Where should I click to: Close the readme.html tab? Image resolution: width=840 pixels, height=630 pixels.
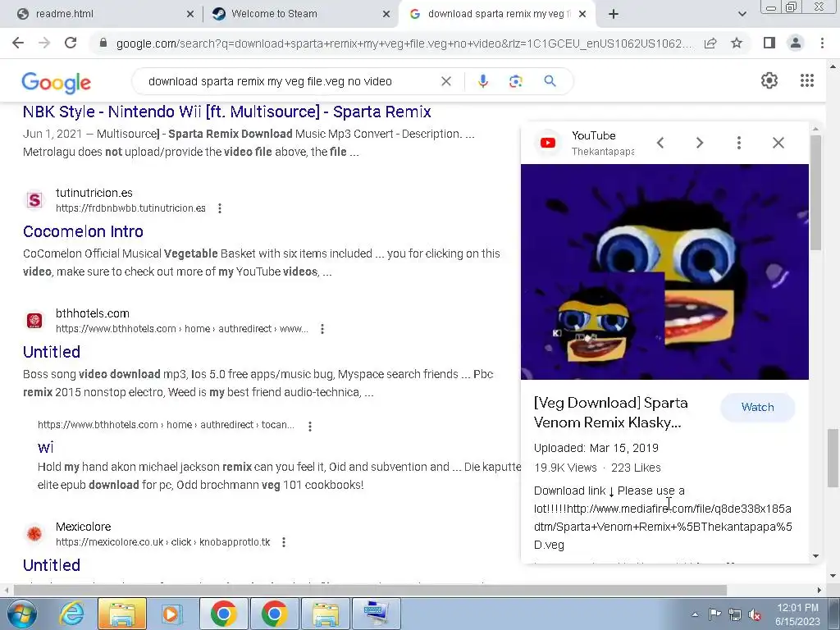190,15
